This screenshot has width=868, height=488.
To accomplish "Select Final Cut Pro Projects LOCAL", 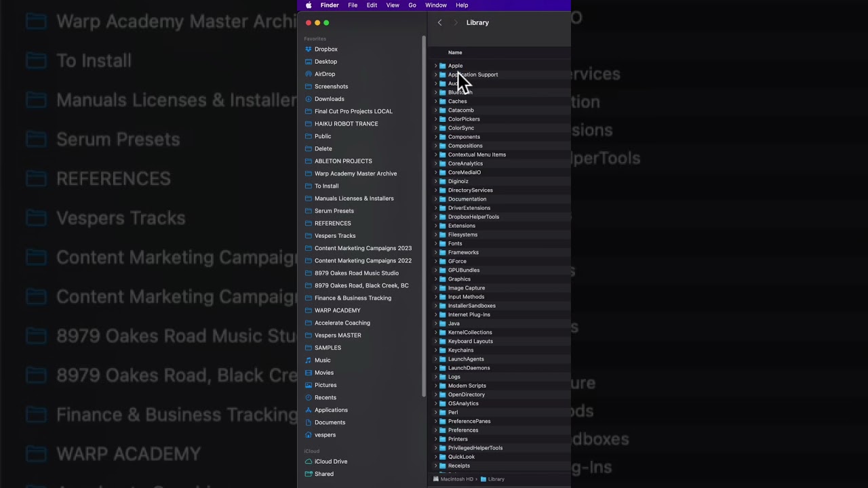I will point(353,111).
